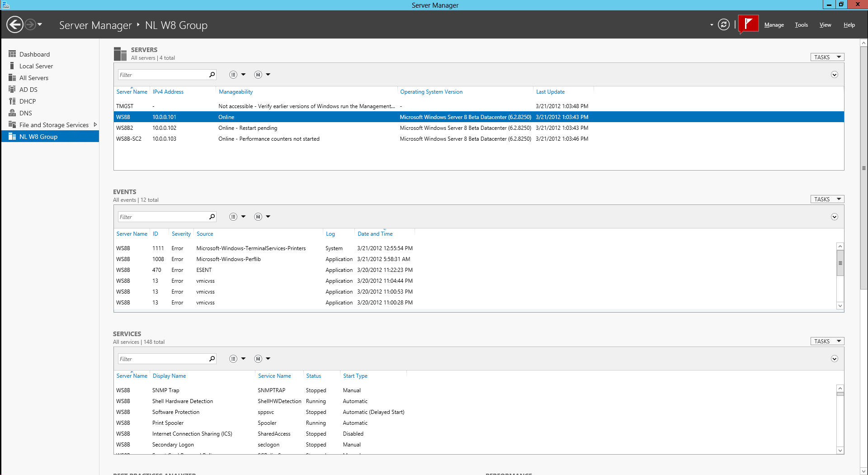Sort servers by IPv4 Address column
This screenshot has height=475, width=868.
[x=168, y=92]
